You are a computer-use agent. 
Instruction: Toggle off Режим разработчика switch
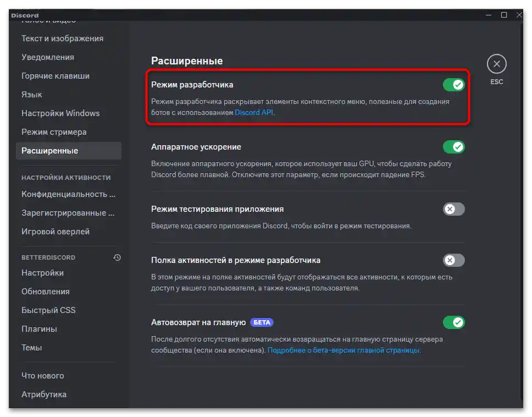point(453,85)
